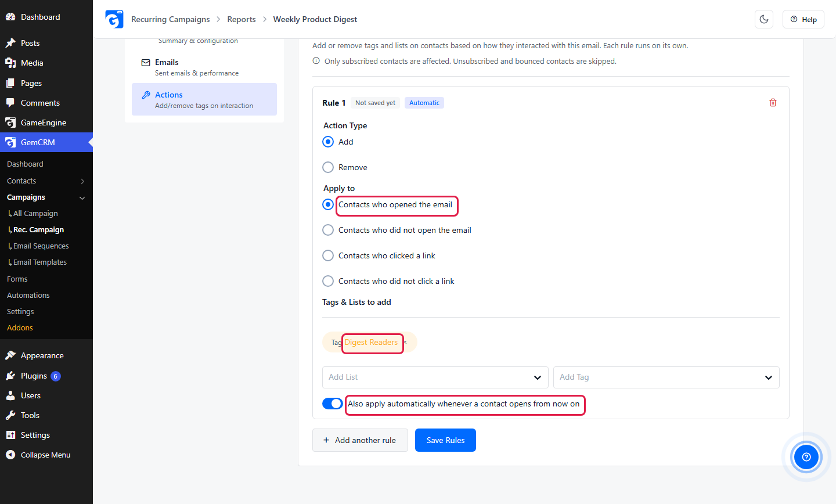Toggle dark mode moon icon
Screen dimensions: 836x504
click(764, 19)
